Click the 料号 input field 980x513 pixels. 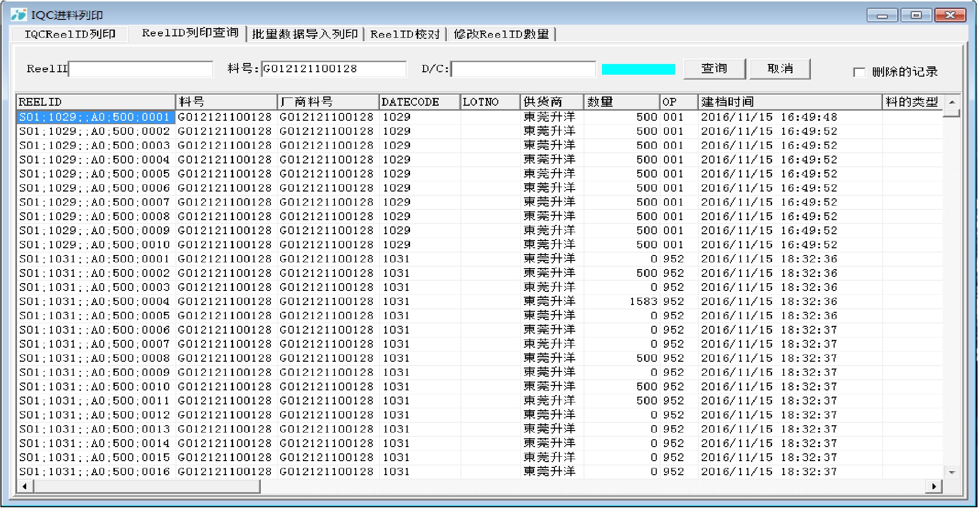pos(333,69)
